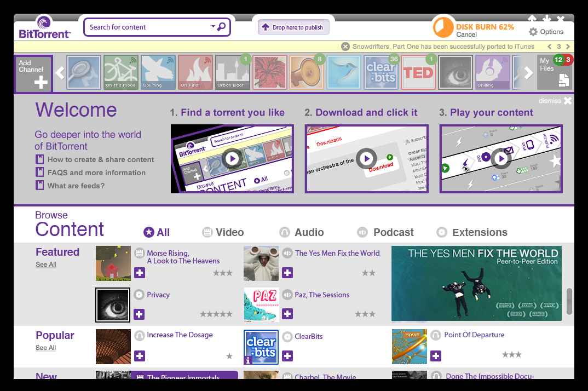Open the blue bird channel
Viewport: 588px width, 391px height.
(x=344, y=72)
